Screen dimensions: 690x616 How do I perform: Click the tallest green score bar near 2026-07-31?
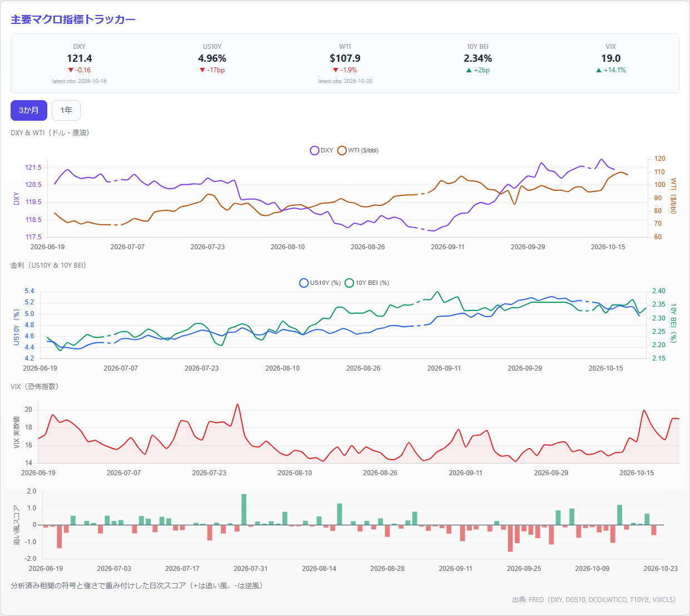tap(244, 509)
